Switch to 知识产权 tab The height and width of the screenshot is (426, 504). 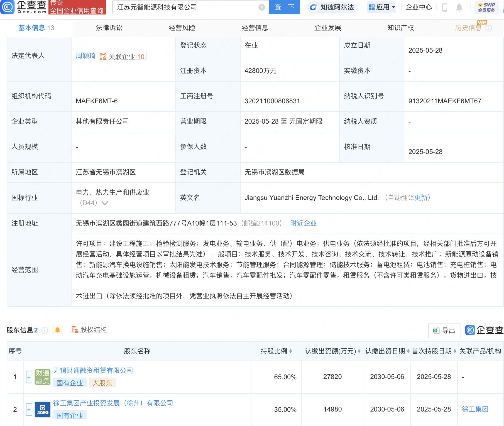[400, 28]
